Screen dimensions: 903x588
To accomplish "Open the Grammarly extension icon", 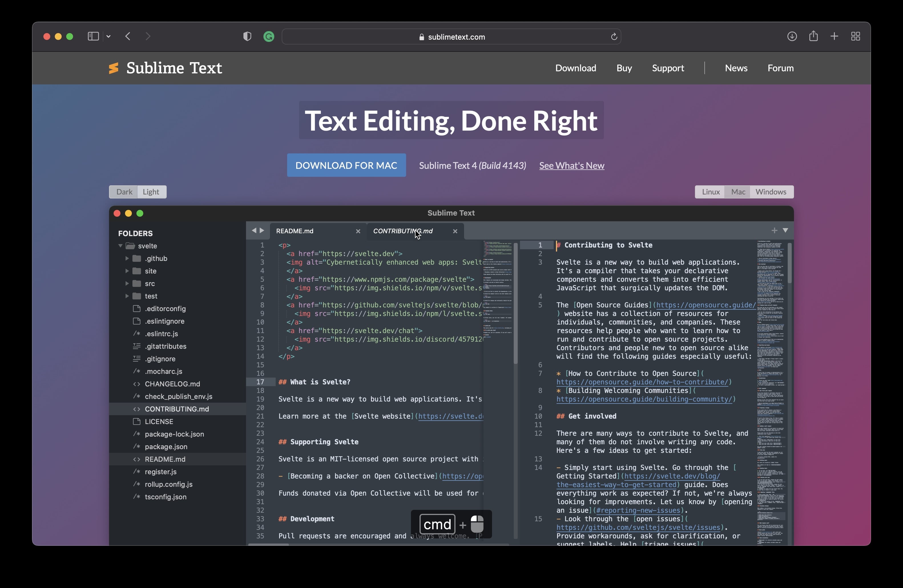I will [269, 37].
